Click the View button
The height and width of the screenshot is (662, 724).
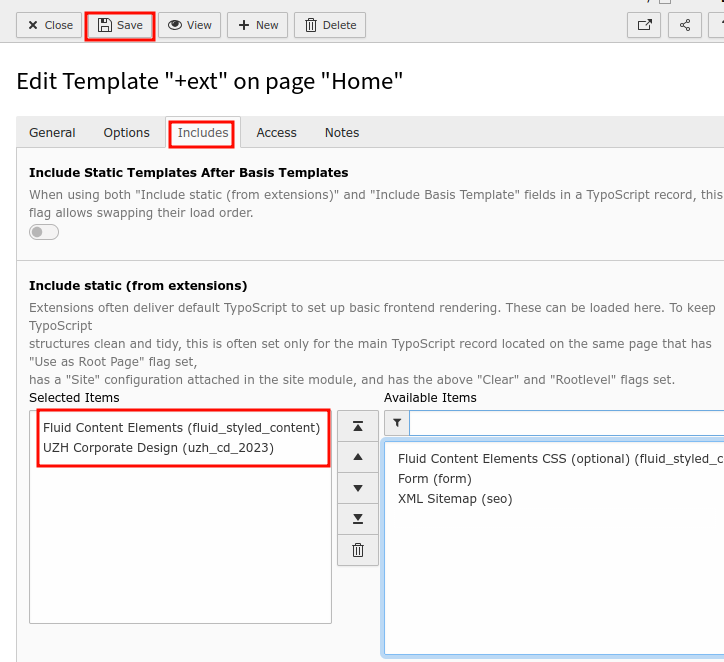(189, 25)
